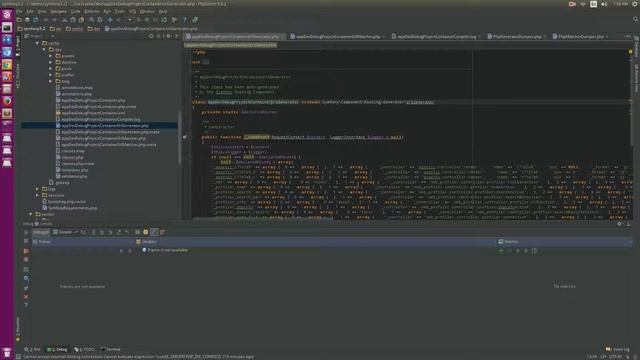Screen dimensions: 640x360
Task: Click the symfony3.2 breadcrumb in navigation bar
Action: pyautogui.click(x=32, y=29)
